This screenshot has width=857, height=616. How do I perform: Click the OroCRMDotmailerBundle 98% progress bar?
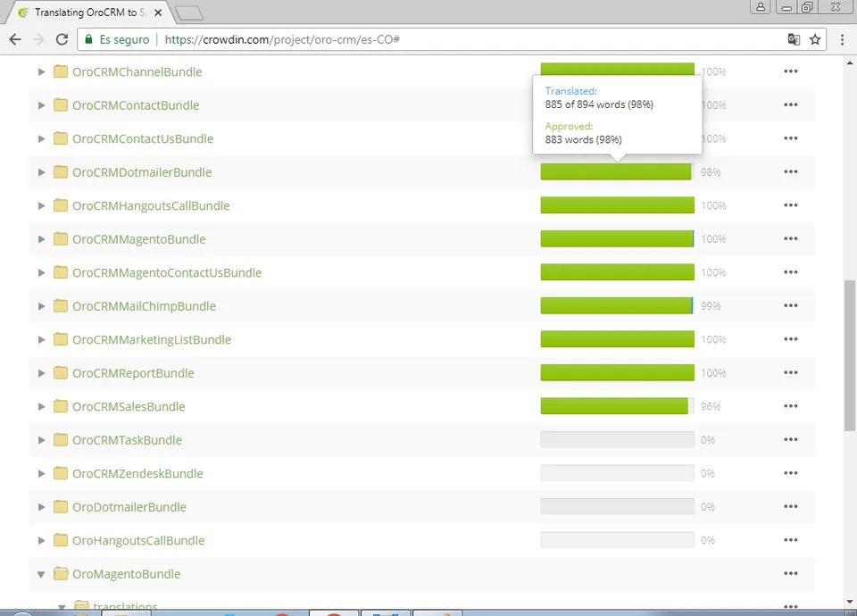coord(617,171)
